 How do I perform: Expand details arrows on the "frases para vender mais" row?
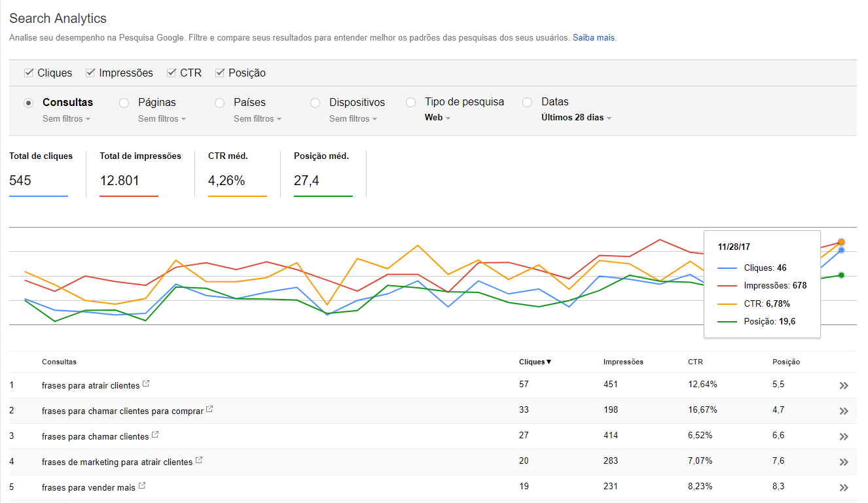pyautogui.click(x=844, y=487)
